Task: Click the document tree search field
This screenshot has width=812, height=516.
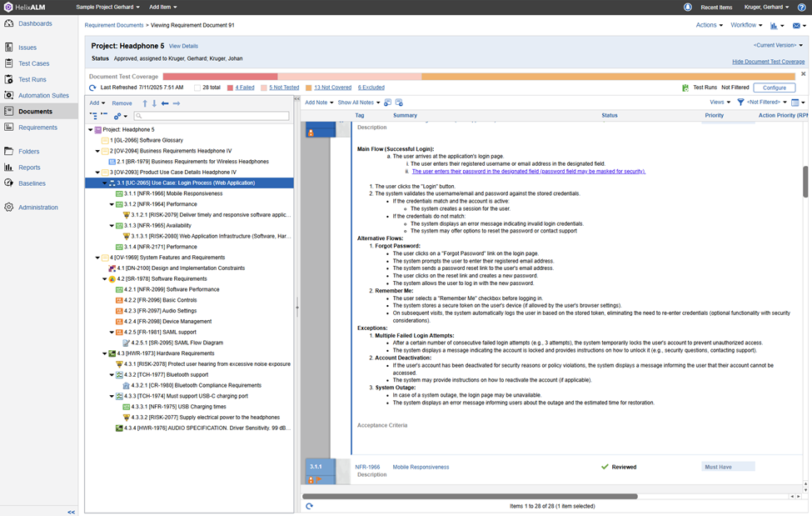Action: [212, 116]
